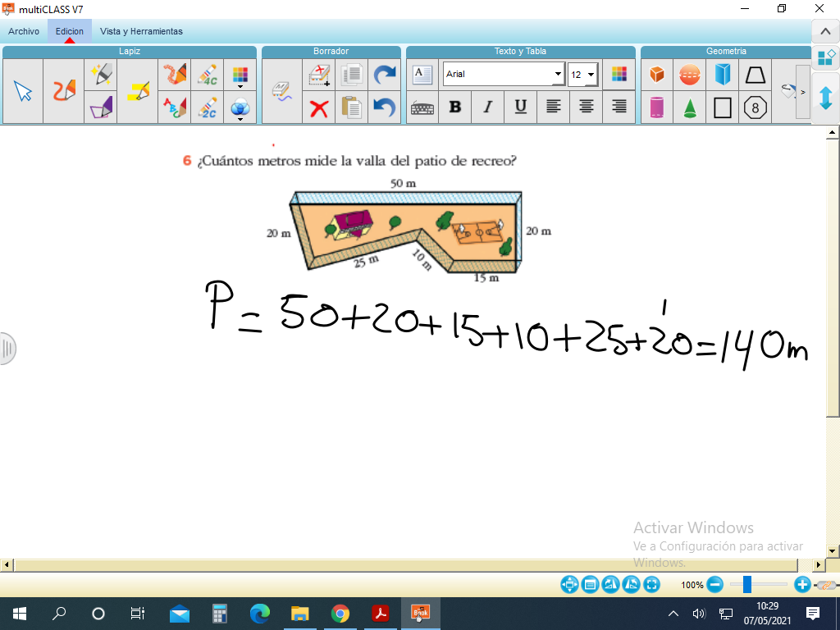
Task: Select the 2C two-color pencil
Action: [x=208, y=107]
